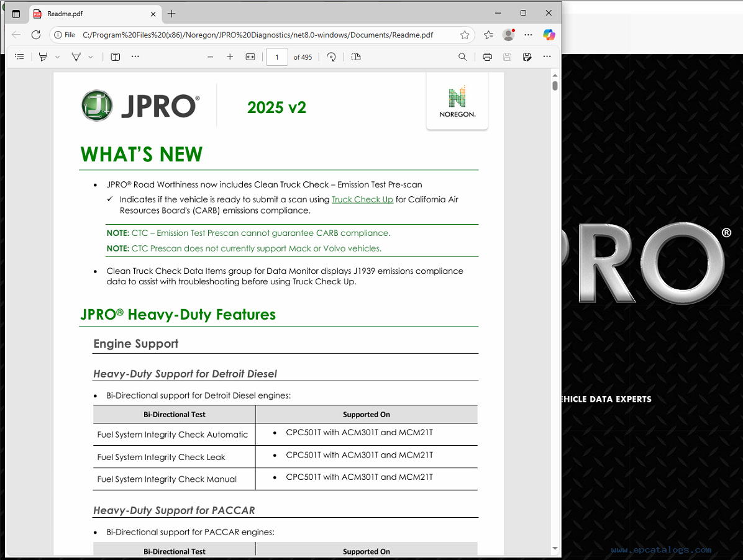Image resolution: width=743 pixels, height=560 pixels.
Task: Click "Supported On" header in Detroit Diesel table
Action: point(367,414)
